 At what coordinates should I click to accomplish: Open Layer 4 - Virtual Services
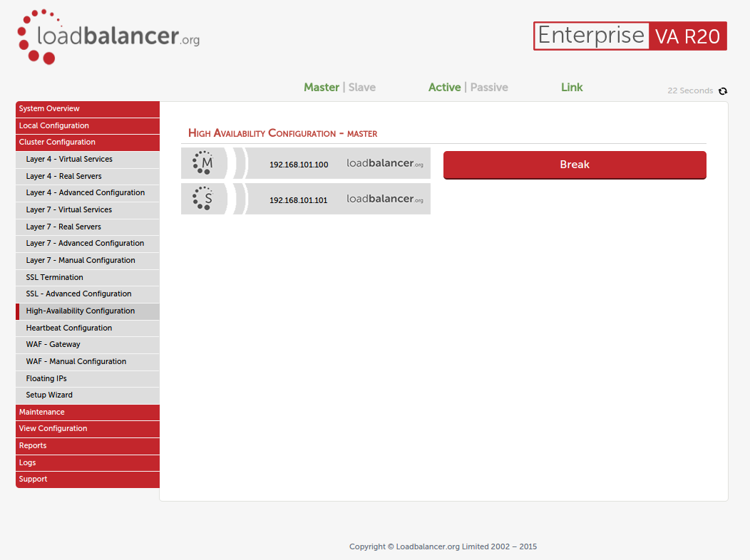[88, 160]
